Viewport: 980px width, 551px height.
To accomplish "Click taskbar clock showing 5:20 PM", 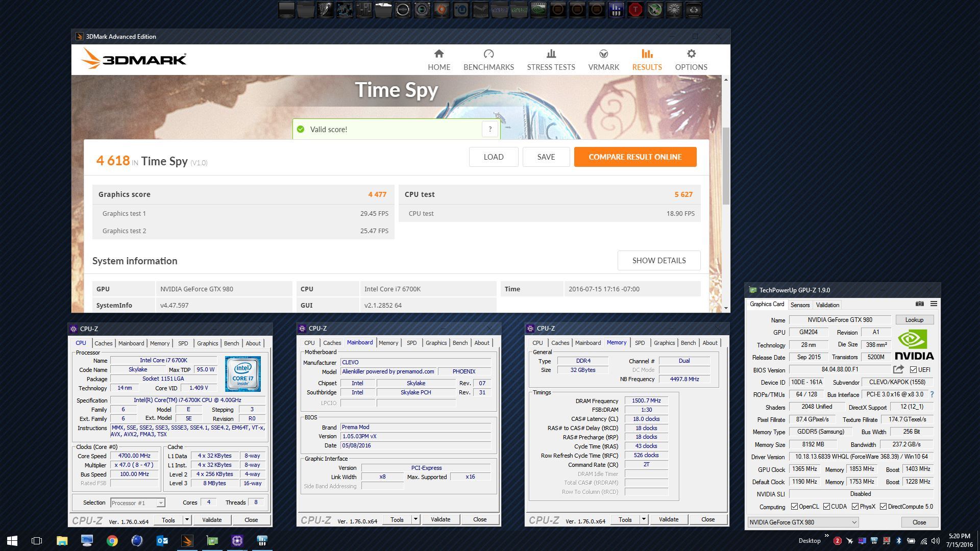I will [959, 540].
